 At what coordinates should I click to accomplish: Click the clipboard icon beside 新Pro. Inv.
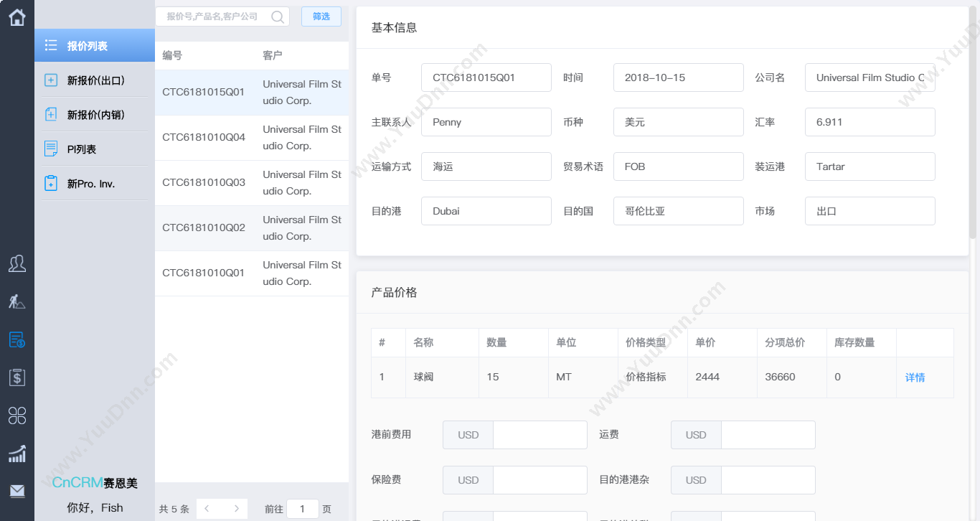(51, 184)
